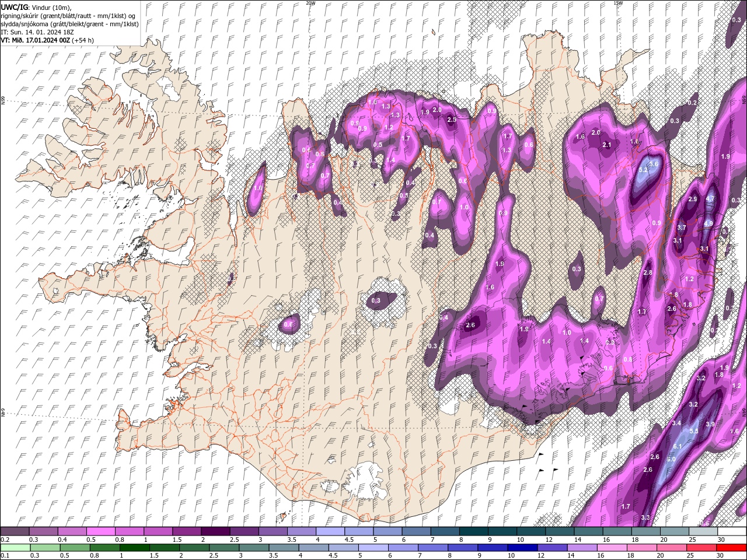Click the 4.7 value on the map
The width and height of the screenshot is (747, 560).
pos(710,199)
